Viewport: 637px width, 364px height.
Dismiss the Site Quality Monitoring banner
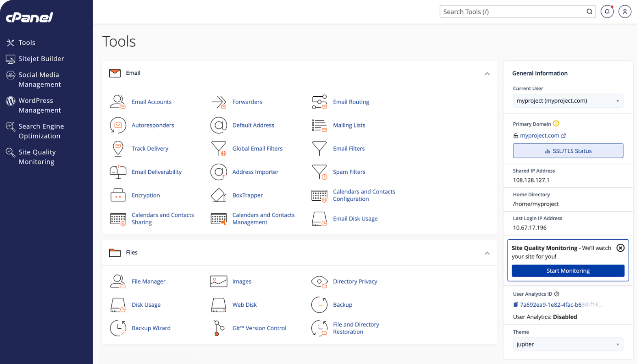pos(620,248)
